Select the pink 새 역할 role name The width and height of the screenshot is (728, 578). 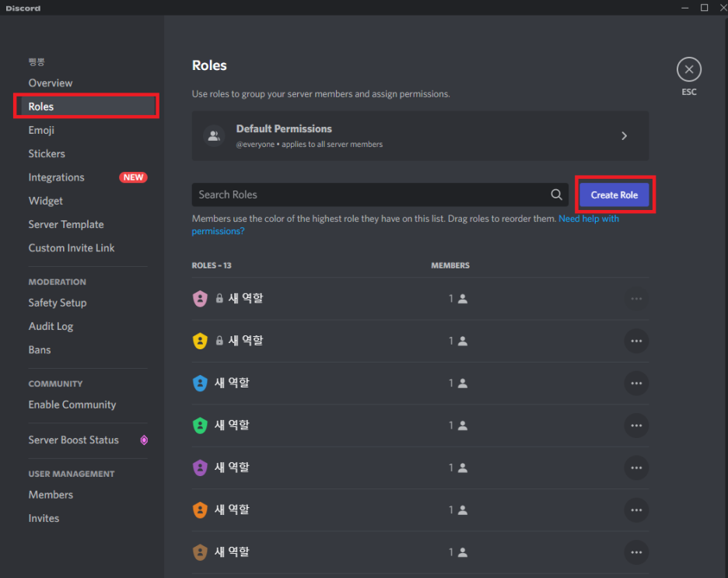(x=246, y=299)
